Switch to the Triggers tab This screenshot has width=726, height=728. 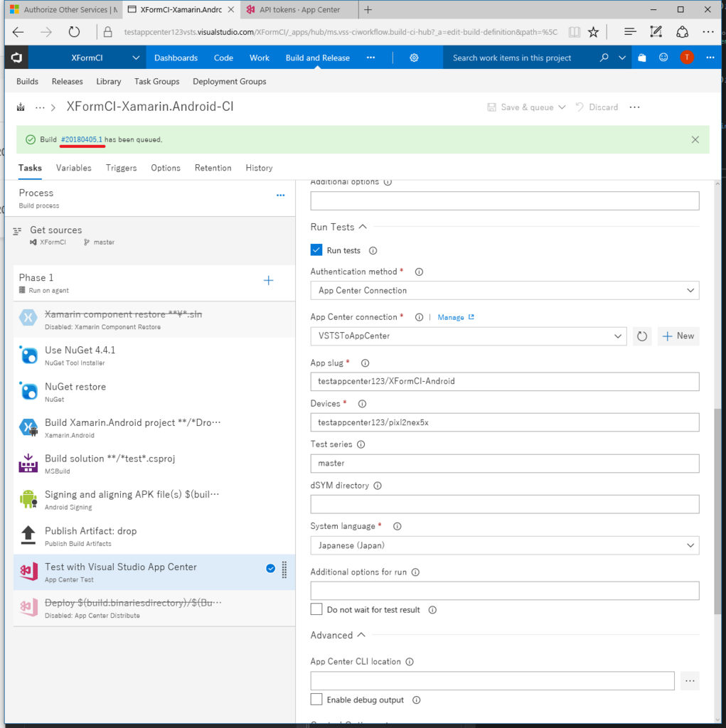point(121,168)
